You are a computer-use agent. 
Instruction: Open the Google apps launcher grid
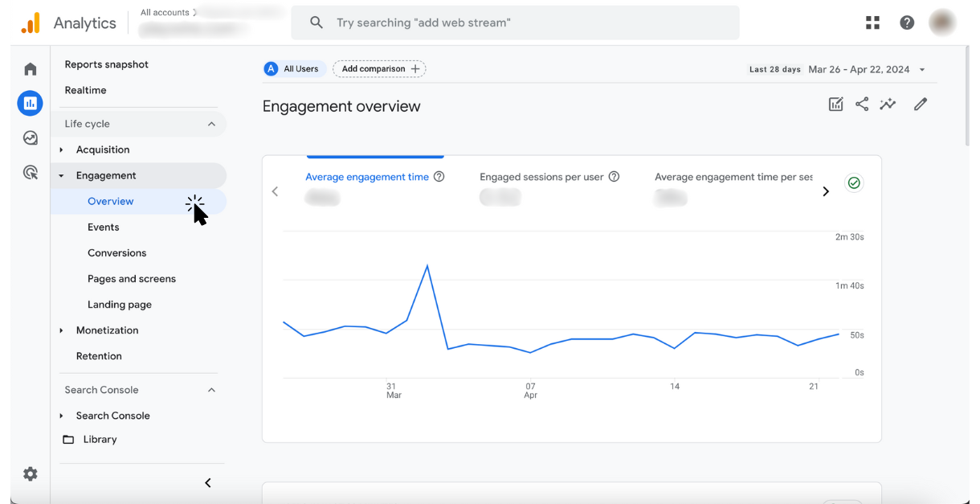[x=872, y=22]
